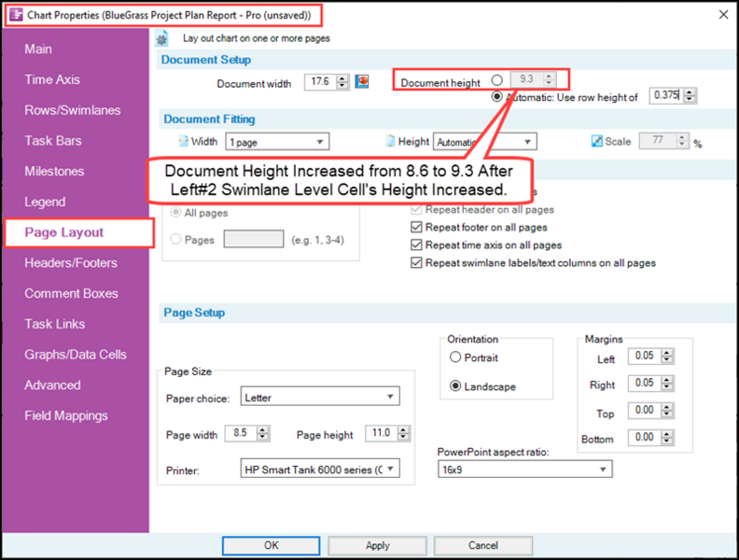Select Portrait orientation
This screenshot has width=739, height=560.
tap(454, 357)
